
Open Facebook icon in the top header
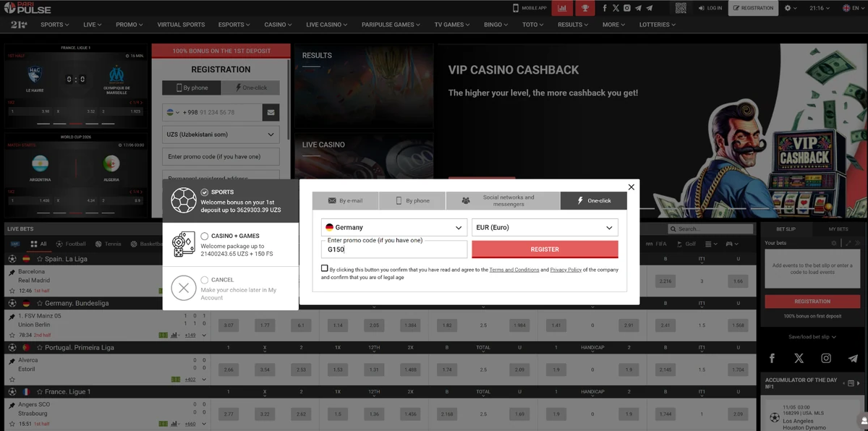(x=605, y=8)
